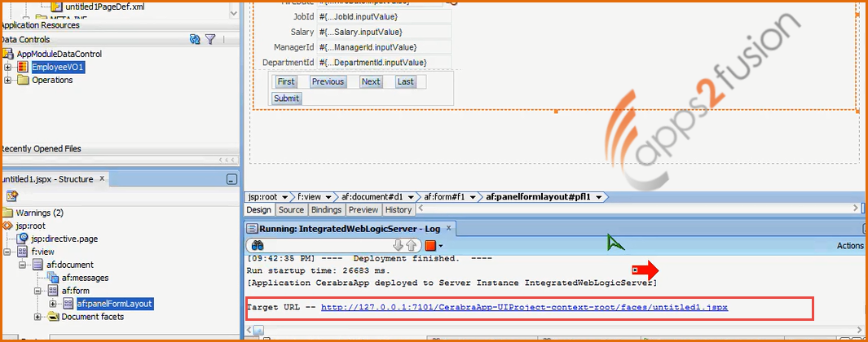Screen dimensions: 868x342
Task: Click the ManagerId input field
Action: [x=384, y=47]
